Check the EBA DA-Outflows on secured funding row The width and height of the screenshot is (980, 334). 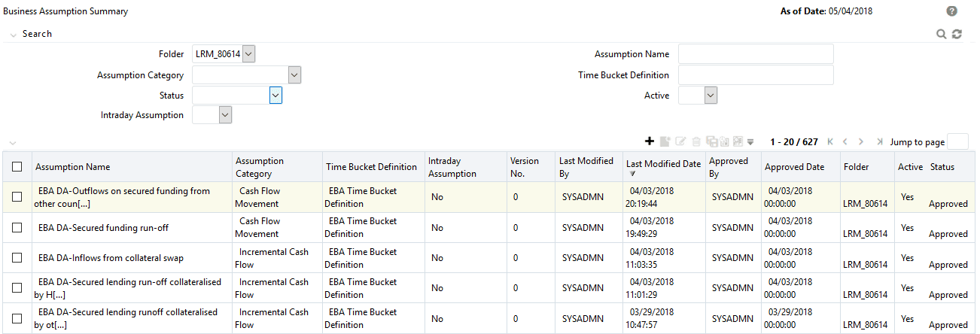point(17,197)
